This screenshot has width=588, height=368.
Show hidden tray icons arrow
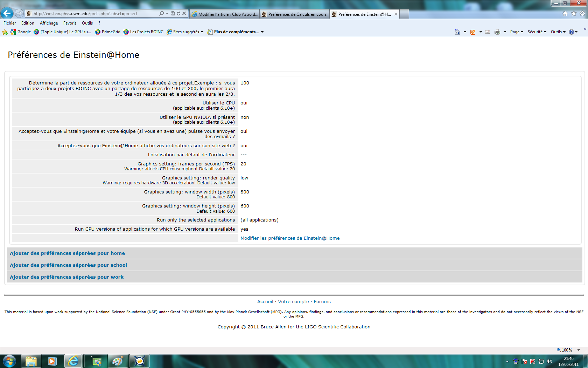[x=507, y=361]
